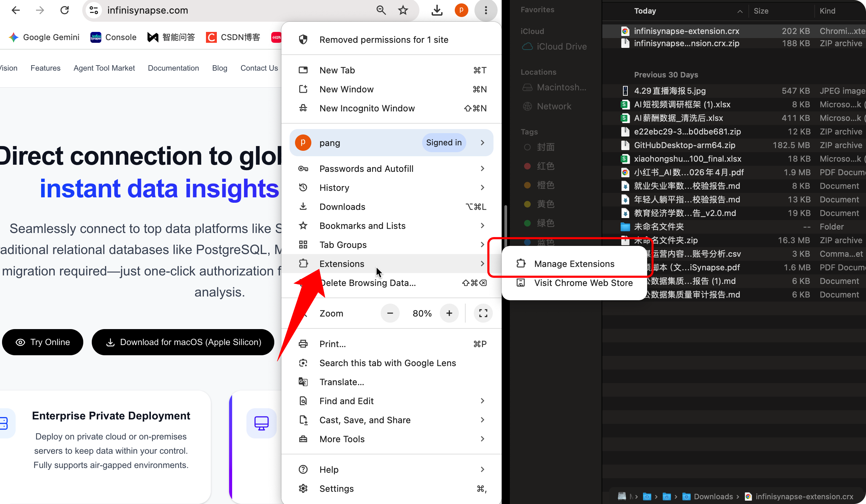
Task: Open the Features nav link
Action: coord(45,68)
